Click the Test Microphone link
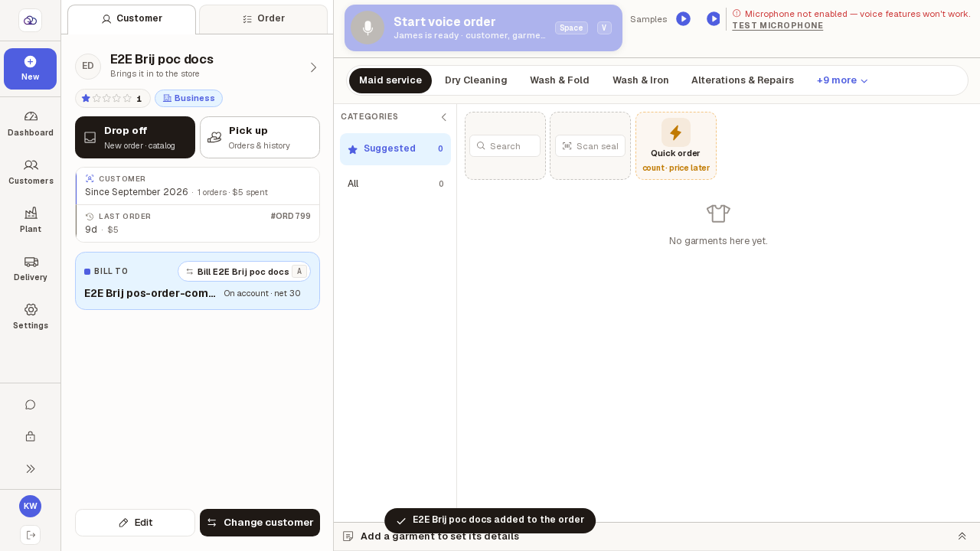The height and width of the screenshot is (551, 980). (777, 26)
